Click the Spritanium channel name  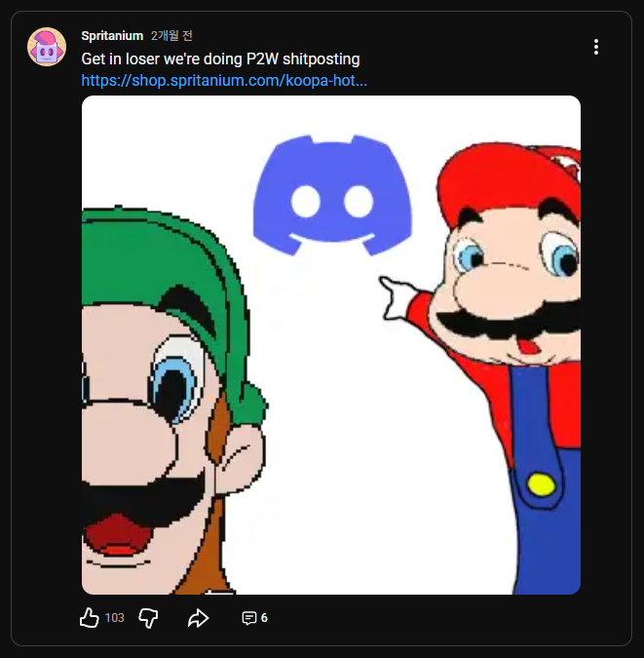tap(112, 36)
